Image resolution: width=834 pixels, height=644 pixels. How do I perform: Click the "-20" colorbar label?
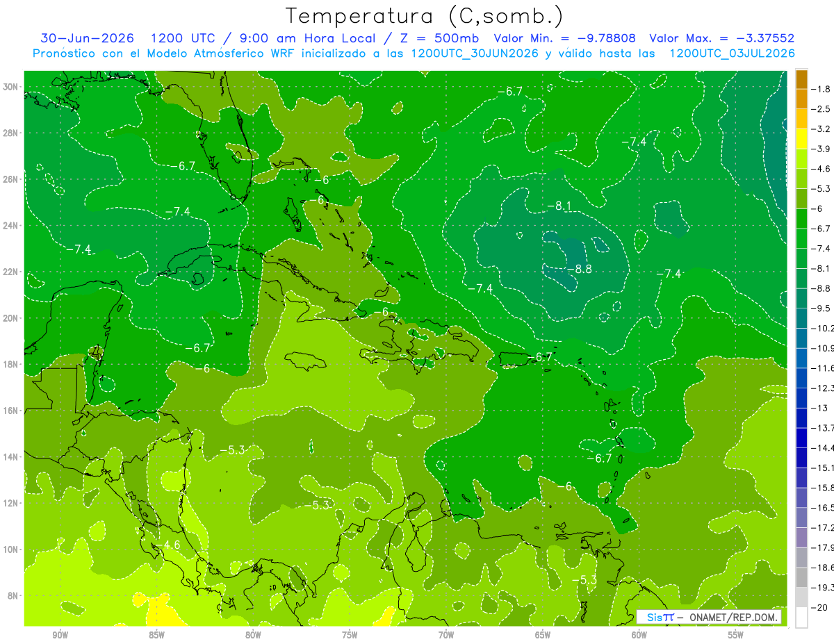click(x=819, y=607)
